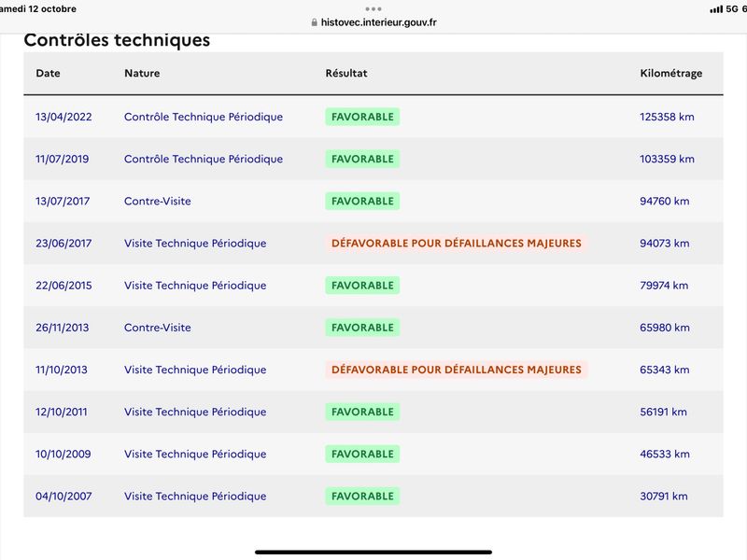Click the Contrôles techniques section heading
The image size is (747, 560).
coord(117,40)
